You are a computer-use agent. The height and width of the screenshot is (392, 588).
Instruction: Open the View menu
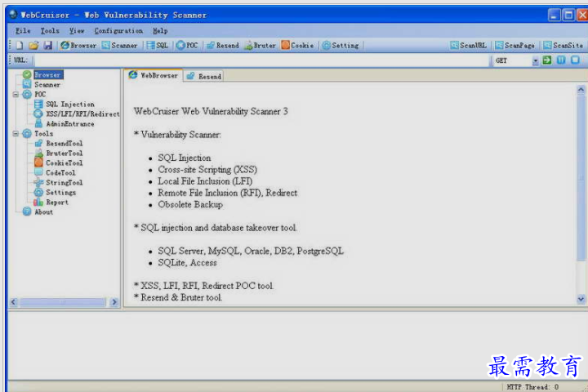(77, 31)
